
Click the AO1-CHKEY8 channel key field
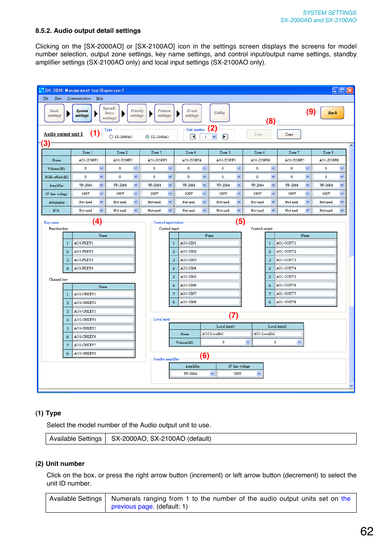pos(104,353)
